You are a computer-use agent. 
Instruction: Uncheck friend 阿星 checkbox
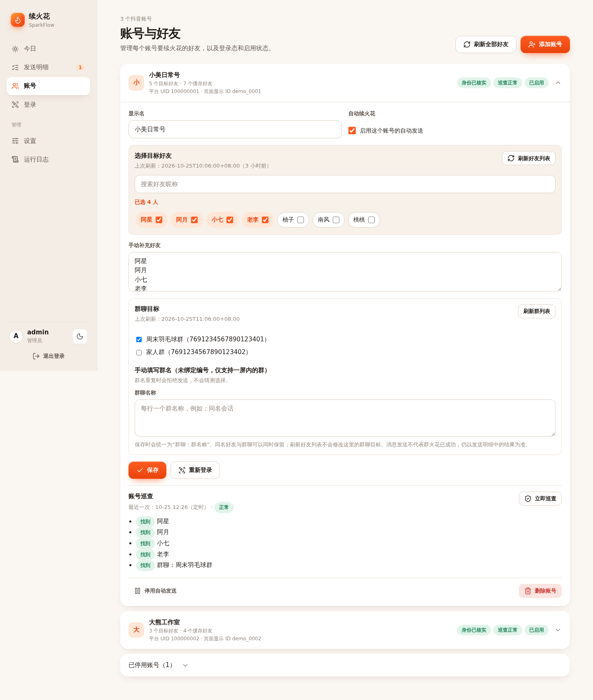(159, 220)
